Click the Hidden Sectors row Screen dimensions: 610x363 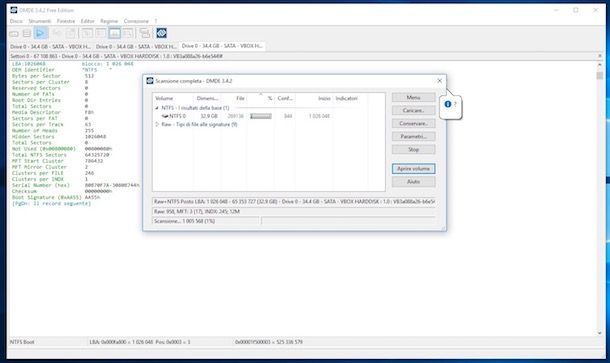(59, 137)
